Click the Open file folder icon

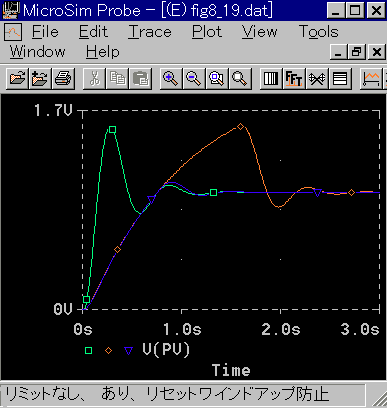pos(17,79)
